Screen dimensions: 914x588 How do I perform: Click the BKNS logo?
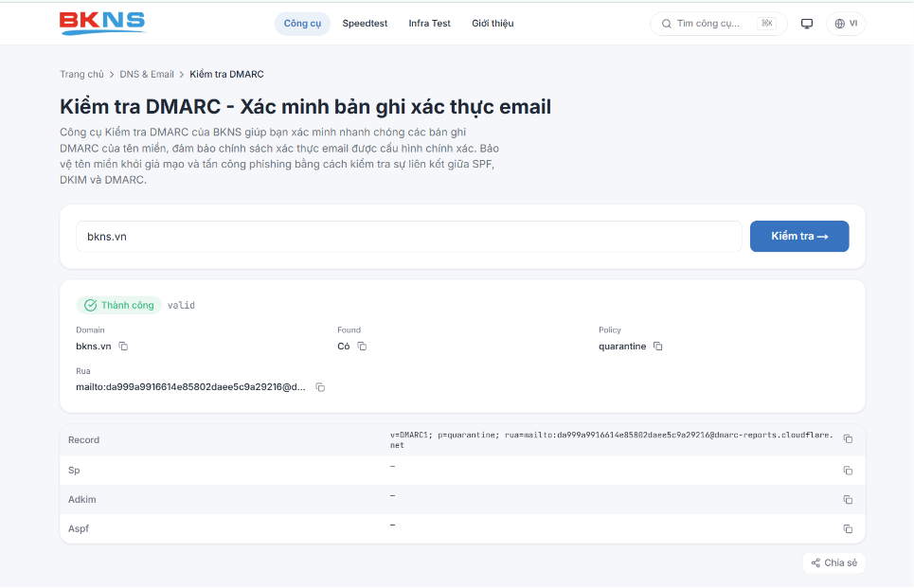102,23
